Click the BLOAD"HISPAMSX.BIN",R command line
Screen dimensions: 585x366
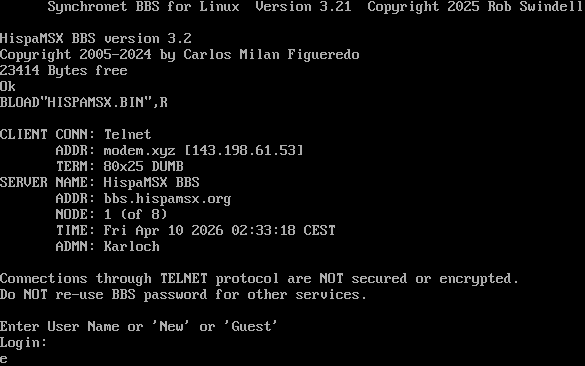point(84,102)
